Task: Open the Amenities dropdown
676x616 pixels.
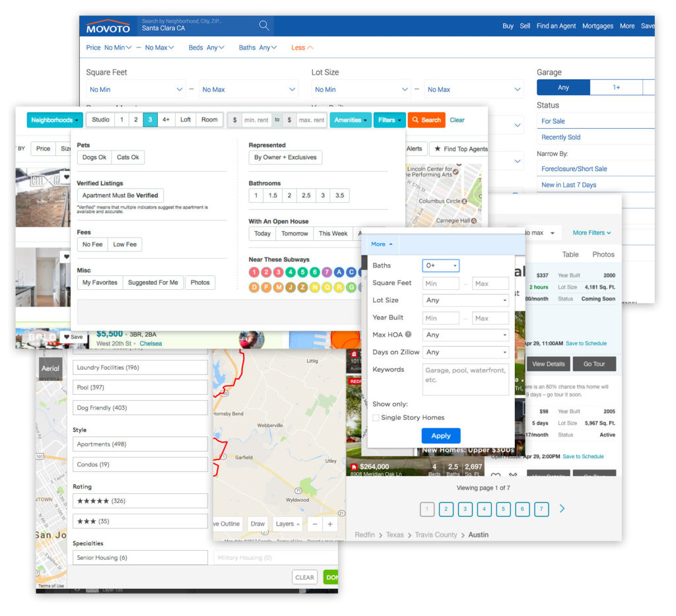Action: coord(351,120)
